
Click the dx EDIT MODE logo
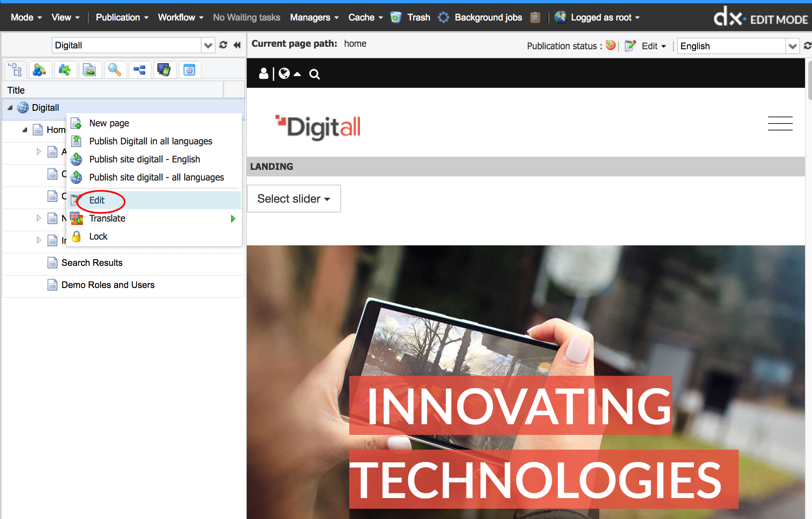[761, 17]
